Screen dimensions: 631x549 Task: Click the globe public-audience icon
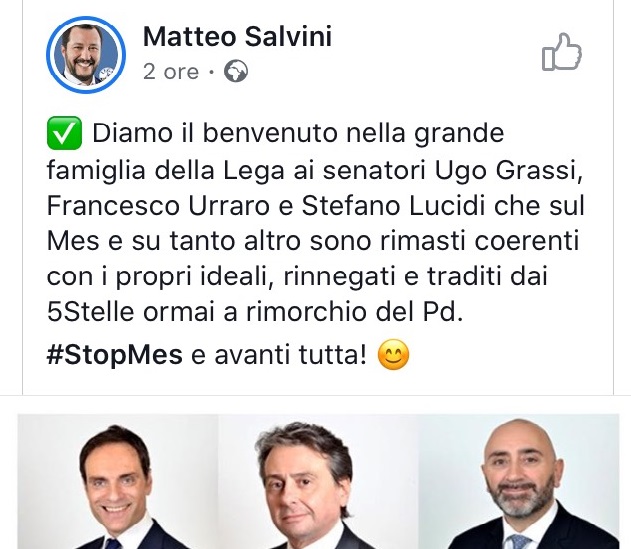[x=236, y=71]
